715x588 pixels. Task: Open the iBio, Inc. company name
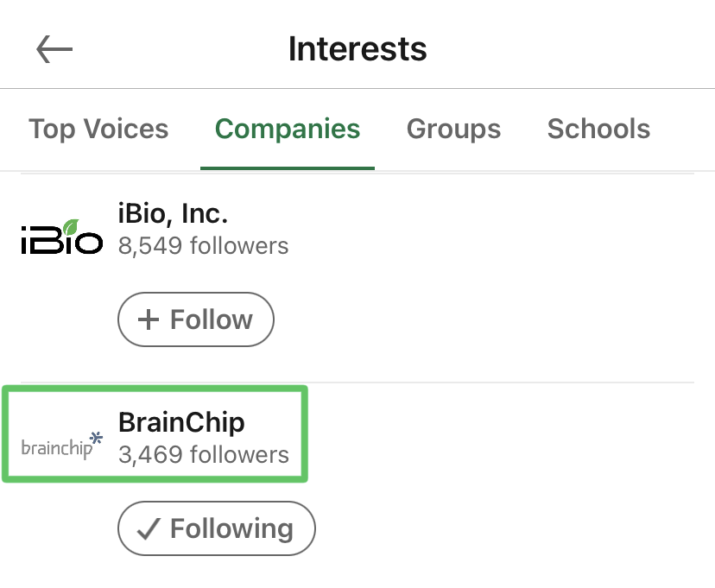click(x=173, y=213)
